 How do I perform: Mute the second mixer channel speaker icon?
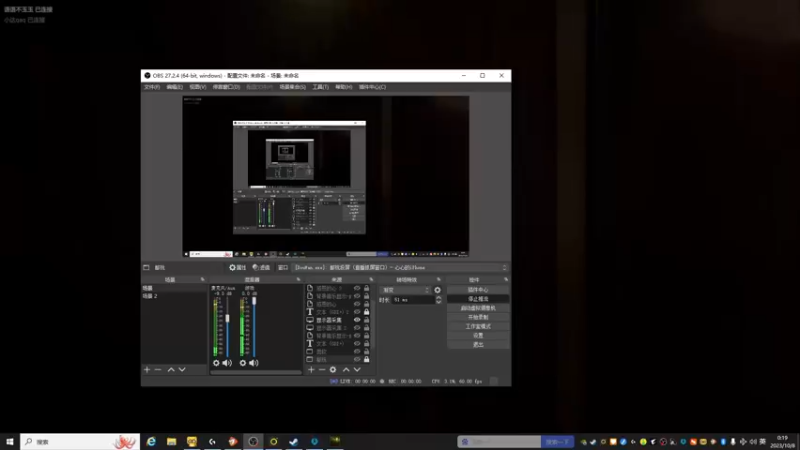254,363
